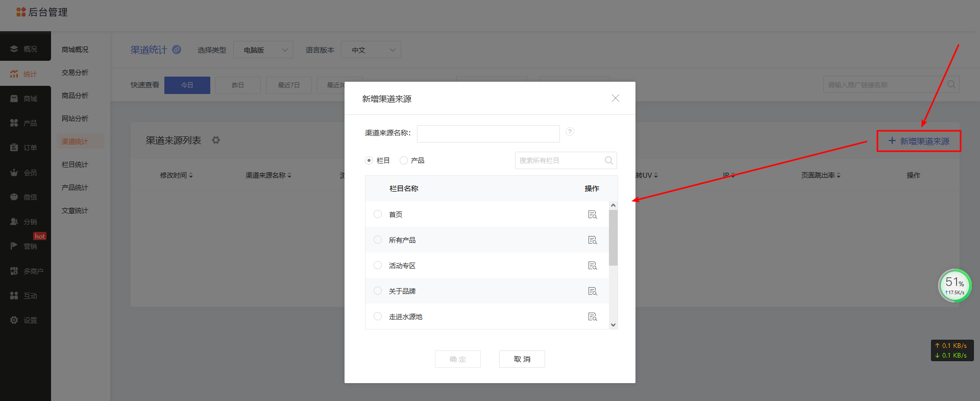
Task: Open the 中文 language dropdown
Action: coord(371,50)
